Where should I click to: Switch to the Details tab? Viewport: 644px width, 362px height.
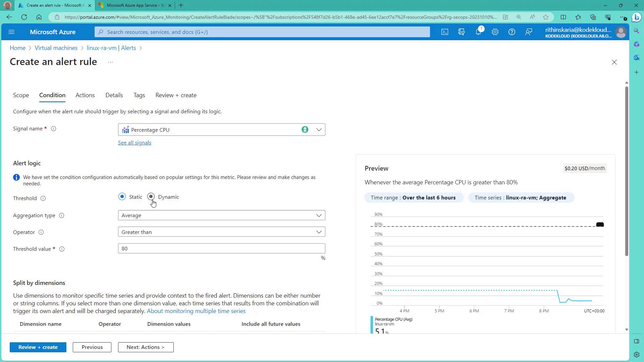coord(114,95)
